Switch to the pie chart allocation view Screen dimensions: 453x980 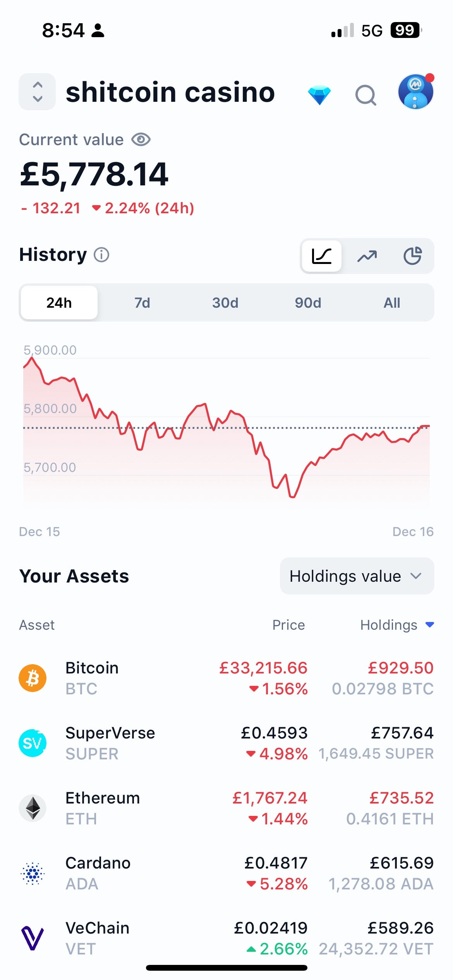click(412, 256)
